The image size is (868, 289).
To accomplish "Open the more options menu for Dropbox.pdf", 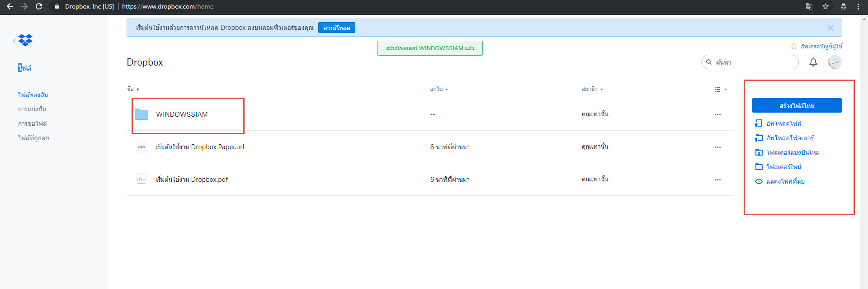I will [x=717, y=180].
